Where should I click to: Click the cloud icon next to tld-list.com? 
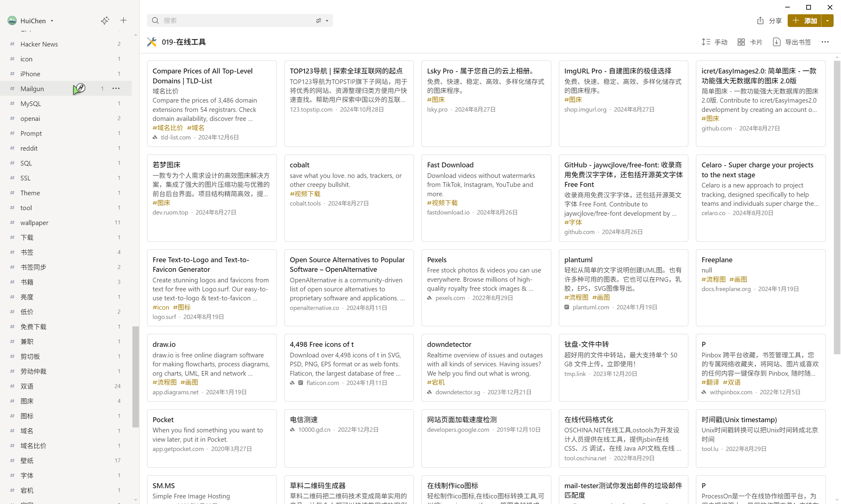[155, 137]
